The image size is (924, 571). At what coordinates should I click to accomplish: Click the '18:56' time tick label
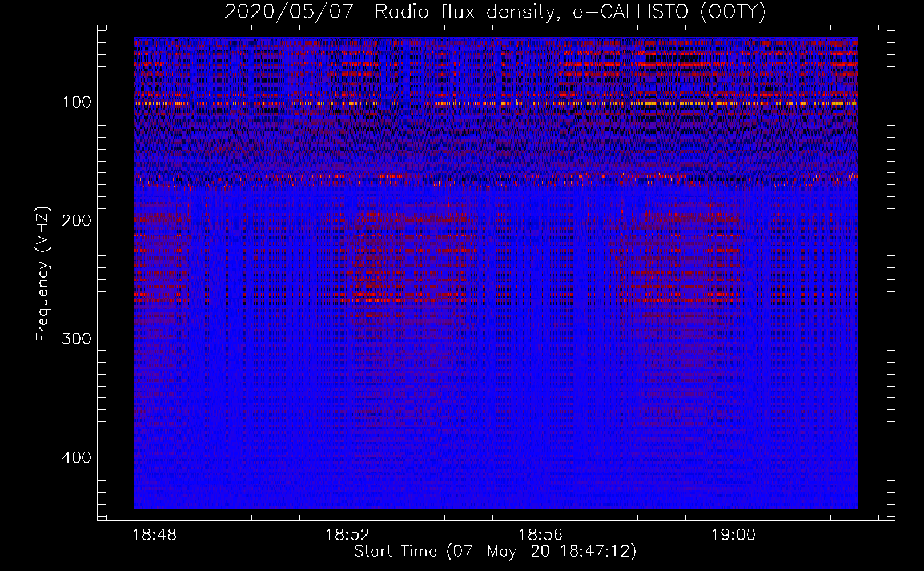[x=540, y=535]
